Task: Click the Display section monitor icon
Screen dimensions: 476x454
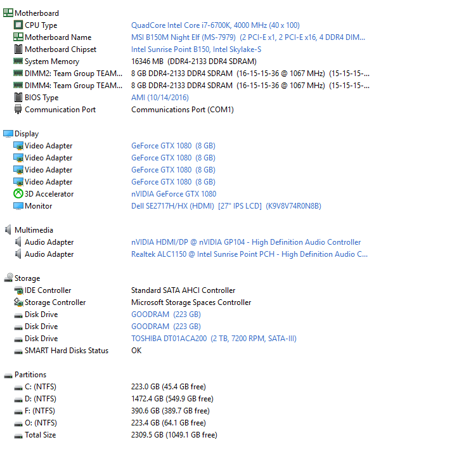Action: pyautogui.click(x=8, y=133)
